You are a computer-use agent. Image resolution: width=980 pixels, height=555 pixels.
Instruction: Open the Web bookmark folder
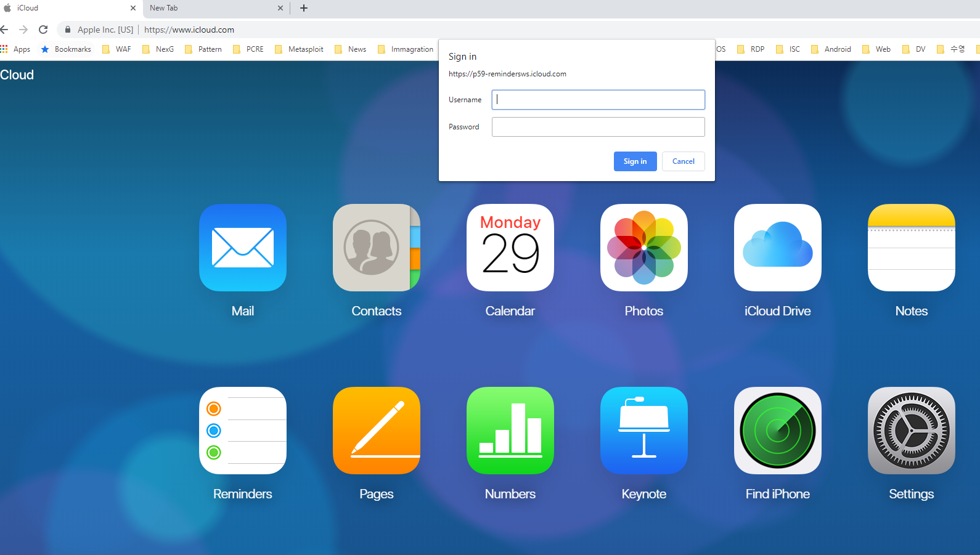(x=876, y=49)
